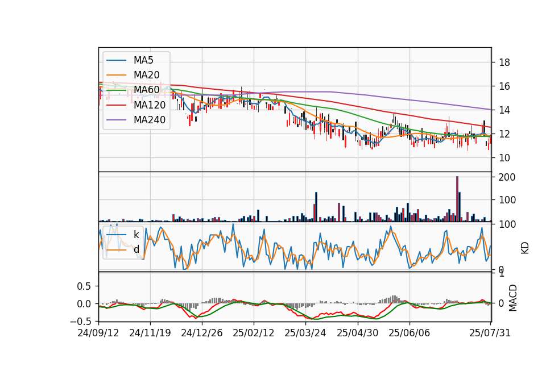Click the MACD axis title
546x392 pixels.
tap(513, 298)
